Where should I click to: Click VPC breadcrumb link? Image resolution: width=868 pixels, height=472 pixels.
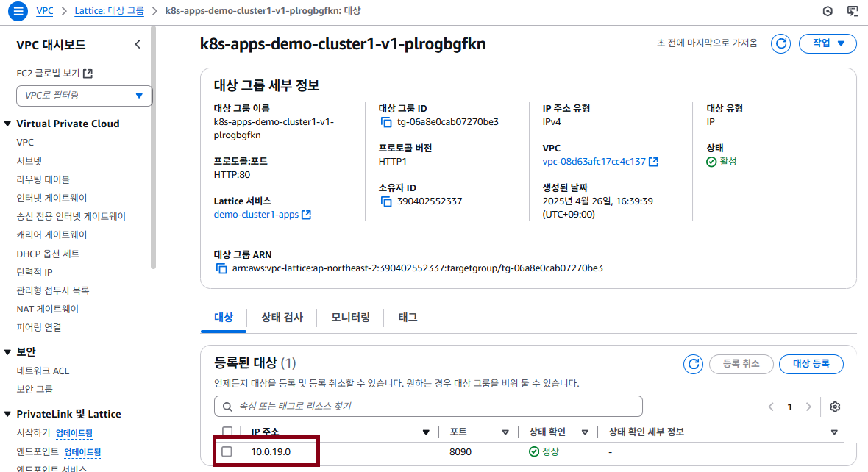tap(45, 11)
